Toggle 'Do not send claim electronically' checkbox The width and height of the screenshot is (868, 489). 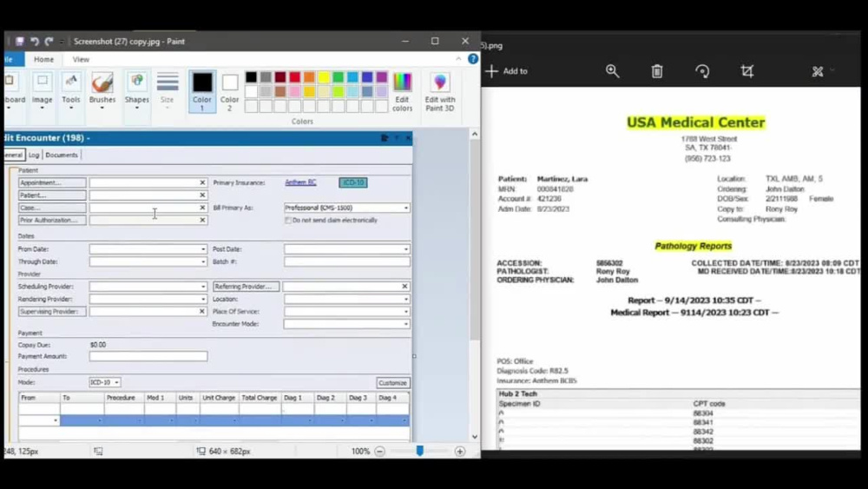(x=288, y=221)
